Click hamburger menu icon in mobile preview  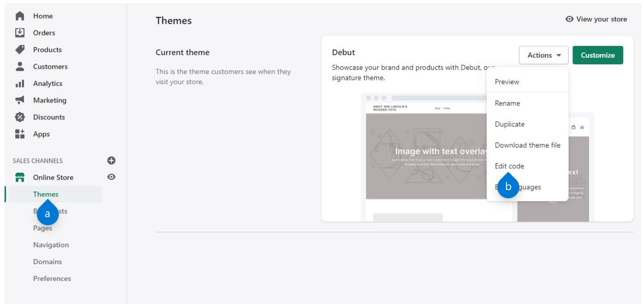coord(582,128)
